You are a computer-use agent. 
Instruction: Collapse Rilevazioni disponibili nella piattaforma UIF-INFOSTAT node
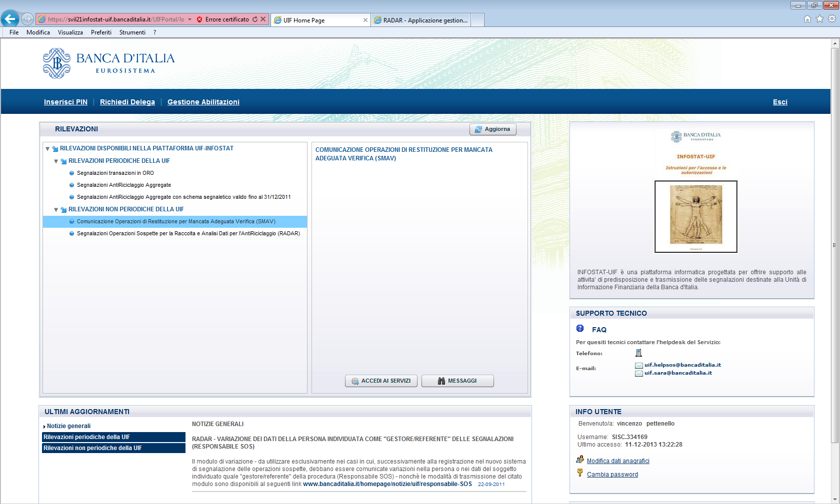tap(47, 149)
